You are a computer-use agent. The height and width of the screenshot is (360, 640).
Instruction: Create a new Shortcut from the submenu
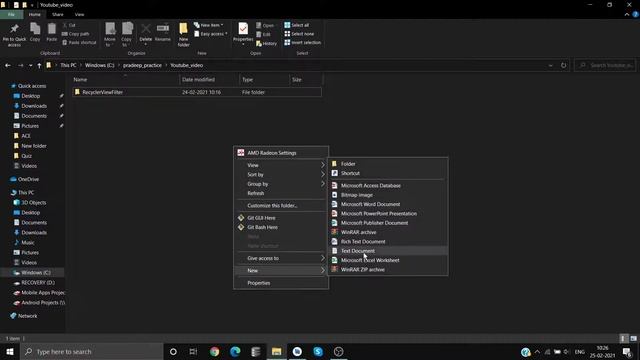tap(388, 173)
